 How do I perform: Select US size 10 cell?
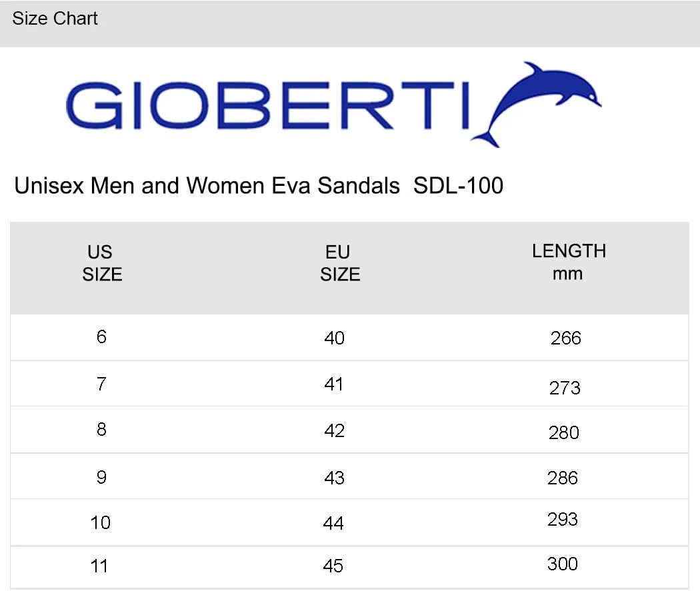100,522
